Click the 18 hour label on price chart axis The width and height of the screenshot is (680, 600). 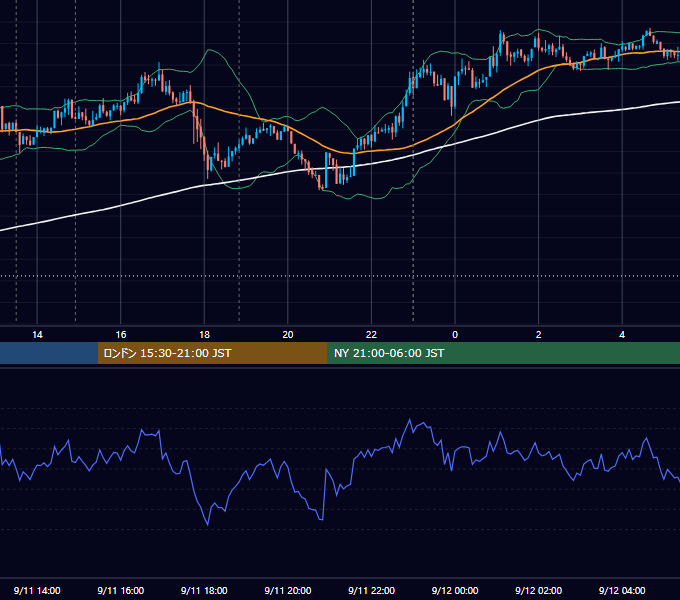point(204,335)
